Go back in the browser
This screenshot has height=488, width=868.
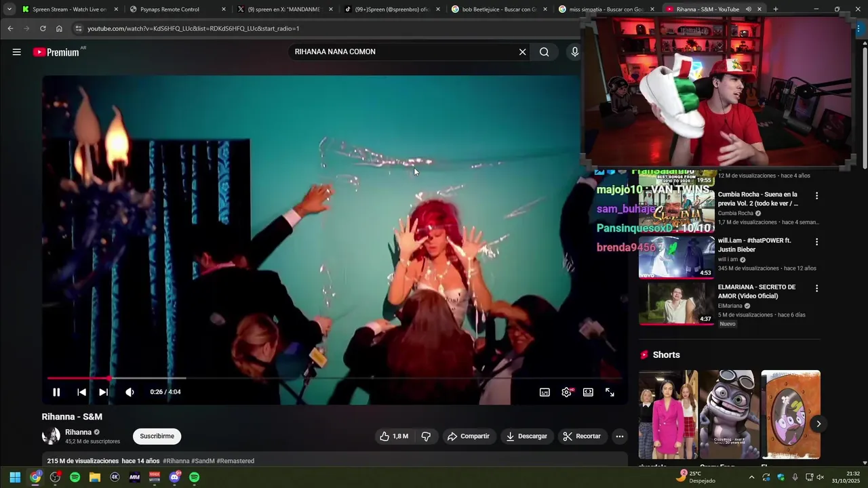[10, 28]
